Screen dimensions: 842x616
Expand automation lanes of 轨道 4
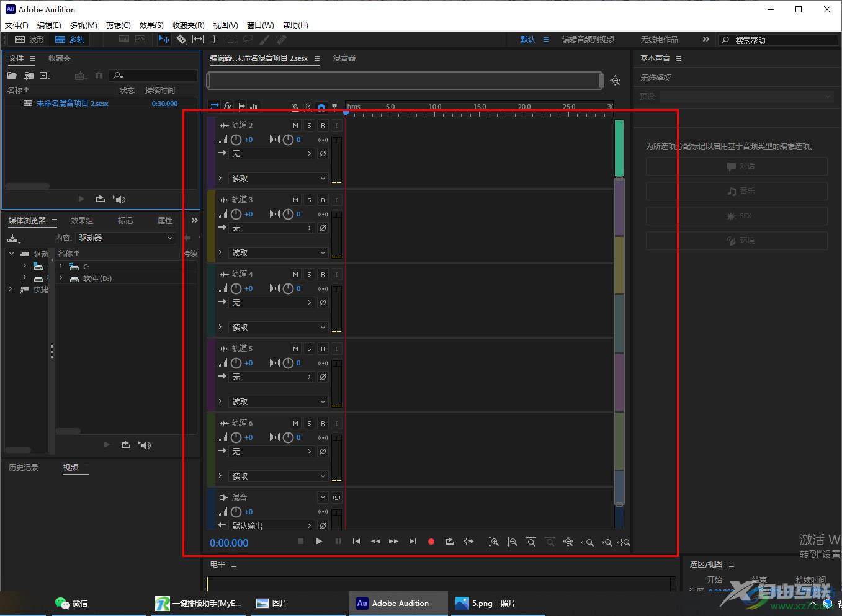(220, 326)
